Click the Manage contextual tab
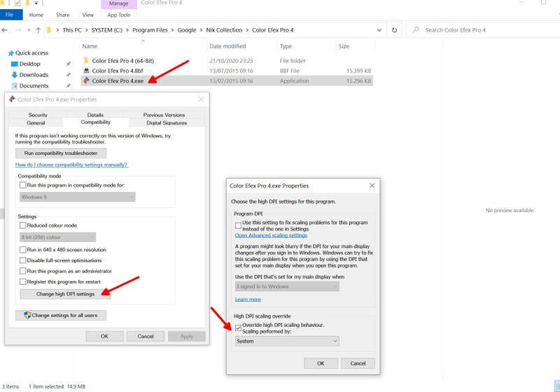Screen dimensions: 560x392 tap(118, 3)
